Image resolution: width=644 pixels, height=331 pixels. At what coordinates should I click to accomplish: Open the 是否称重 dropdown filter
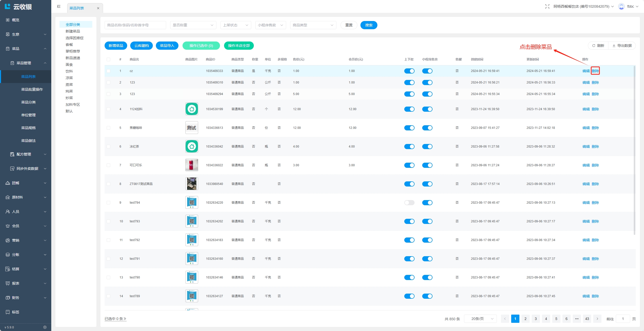coord(193,25)
